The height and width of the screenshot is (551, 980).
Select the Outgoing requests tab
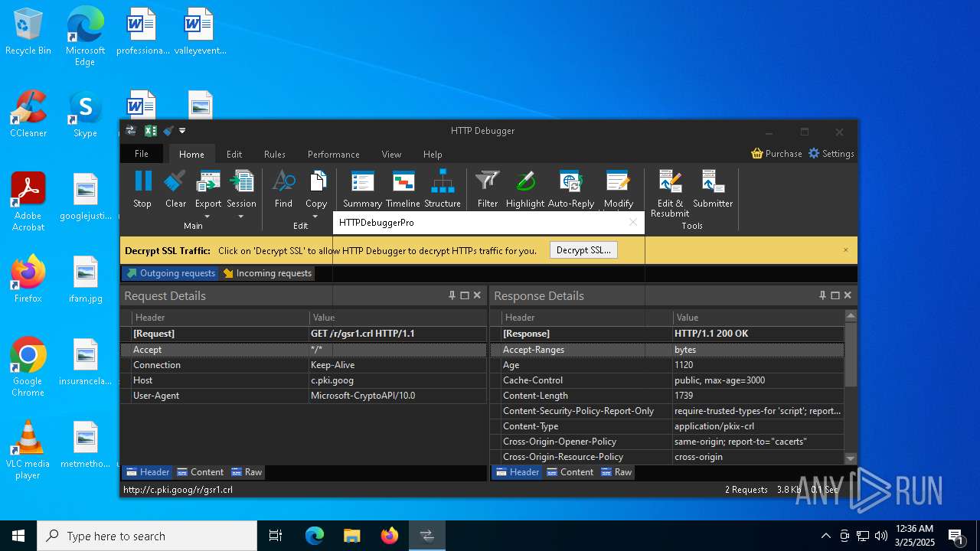point(170,273)
